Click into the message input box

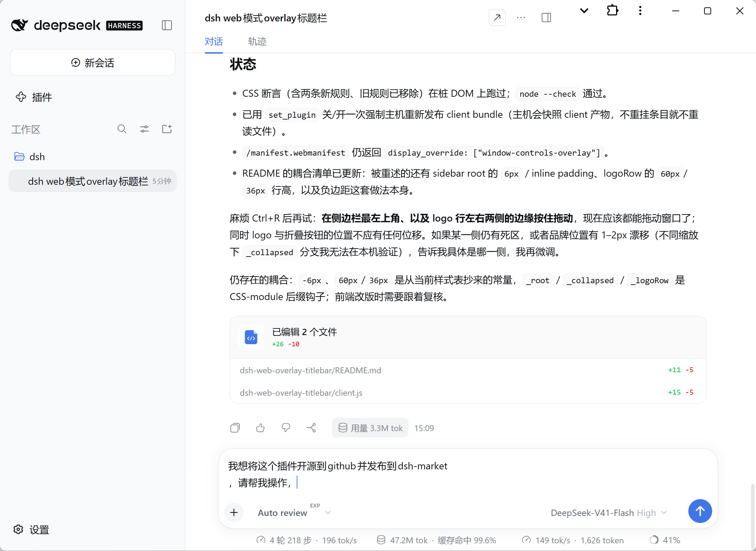click(x=468, y=474)
